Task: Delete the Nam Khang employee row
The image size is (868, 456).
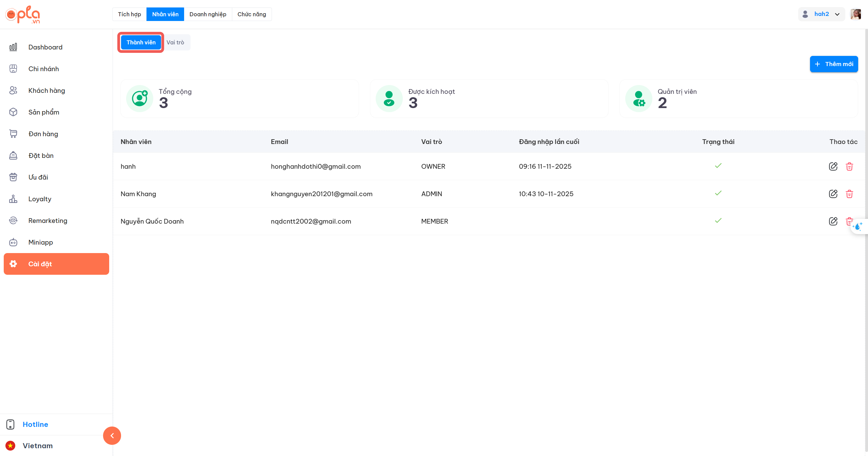Action: click(849, 194)
